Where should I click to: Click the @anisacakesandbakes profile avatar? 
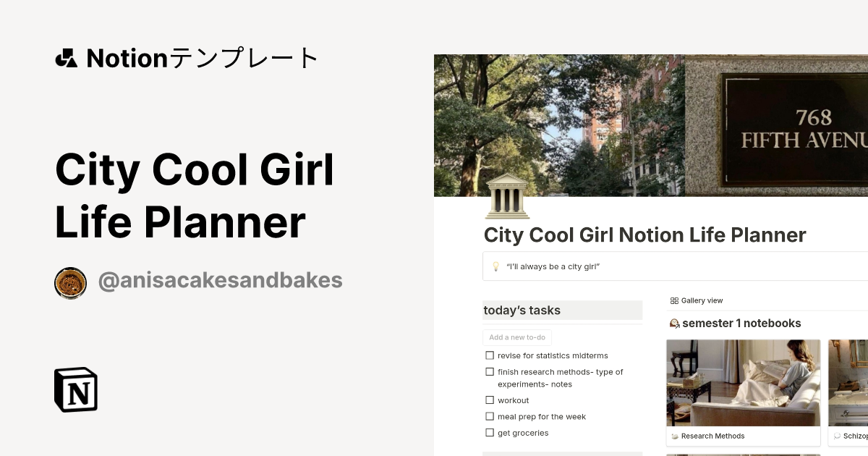point(70,282)
